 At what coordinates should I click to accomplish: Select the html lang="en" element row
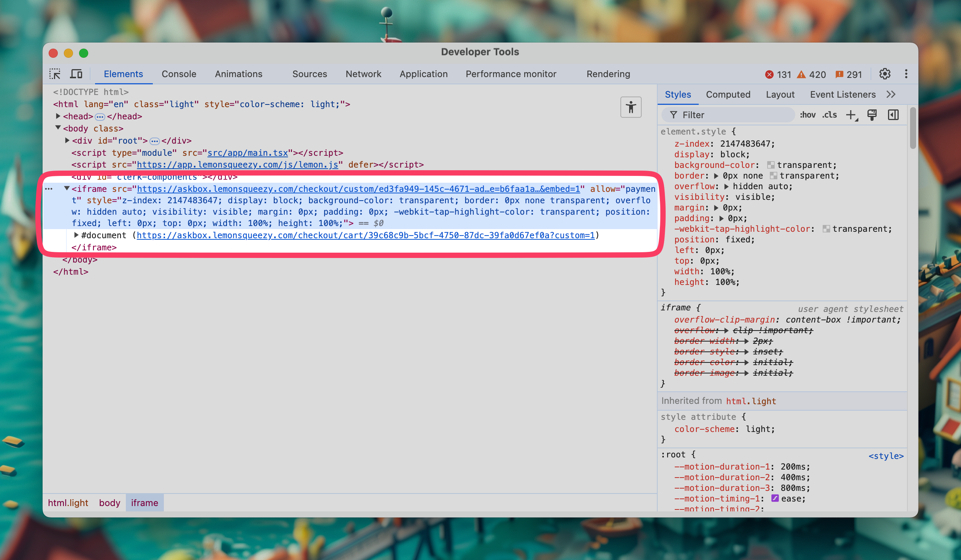pos(202,104)
